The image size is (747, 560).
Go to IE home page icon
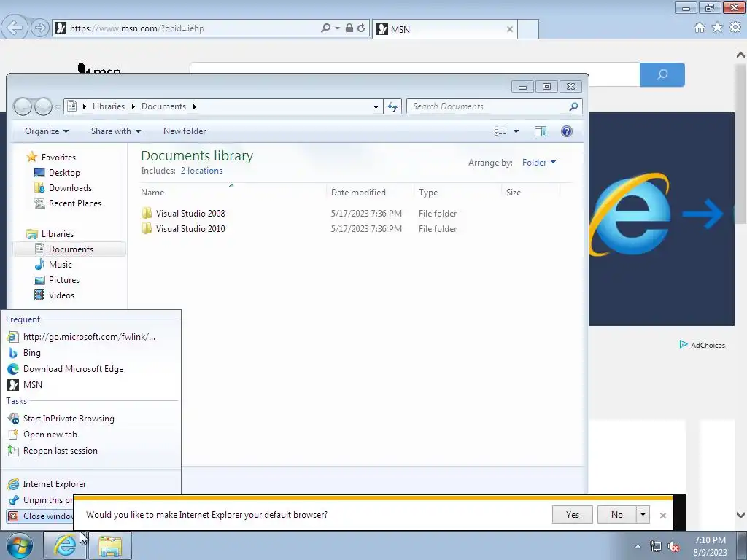pyautogui.click(x=700, y=28)
